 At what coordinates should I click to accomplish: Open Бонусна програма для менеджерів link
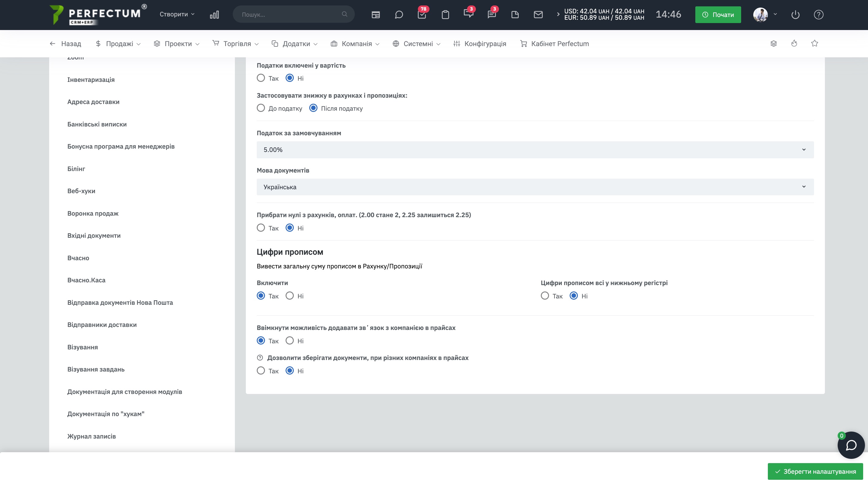coord(121,146)
